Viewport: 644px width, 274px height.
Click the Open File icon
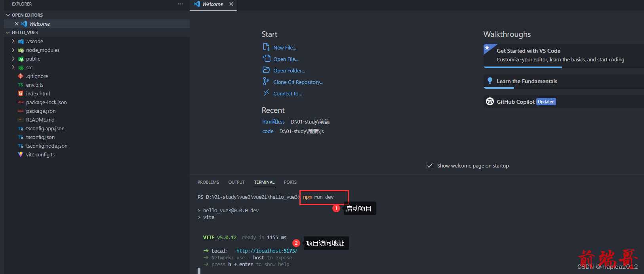tap(267, 59)
